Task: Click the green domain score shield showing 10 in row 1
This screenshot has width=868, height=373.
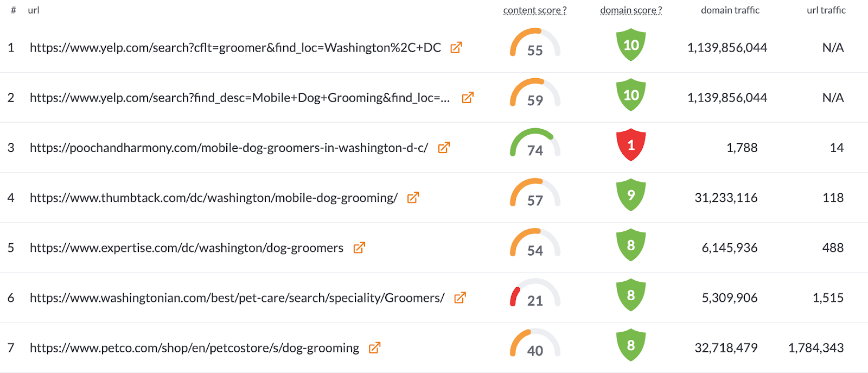Action: tap(630, 46)
